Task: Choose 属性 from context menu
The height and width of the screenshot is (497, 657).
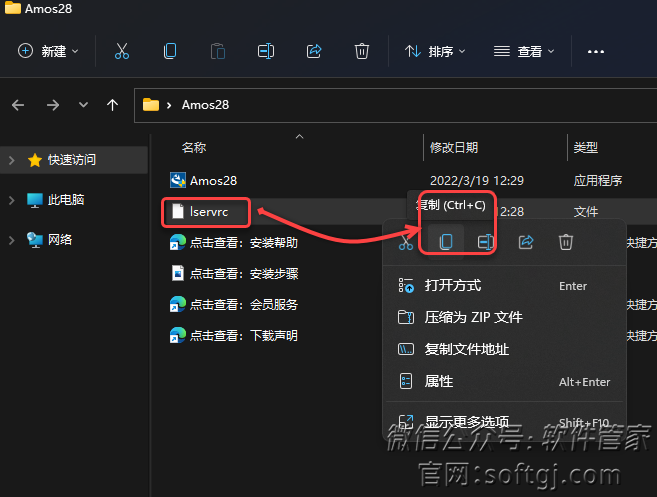Action: pos(504,381)
